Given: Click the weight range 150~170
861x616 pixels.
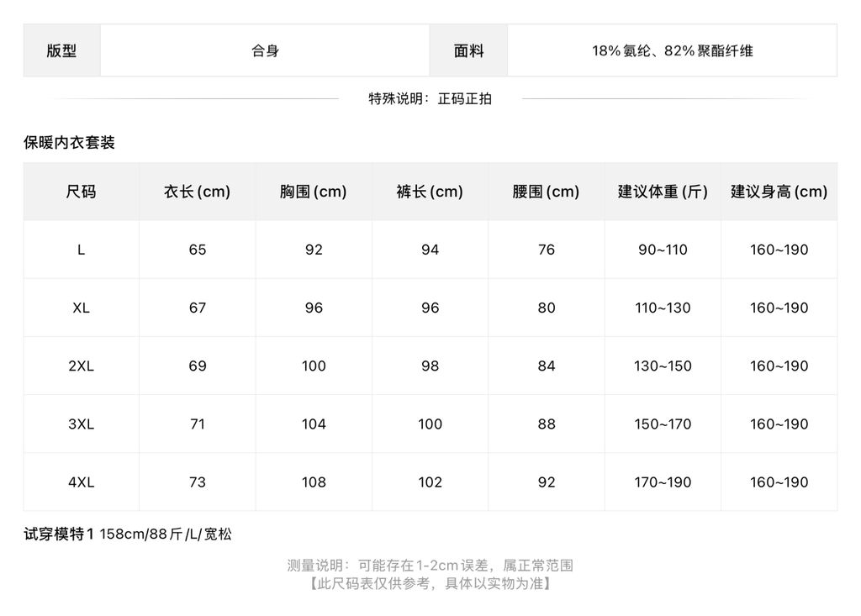Looking at the screenshot, I should [663, 424].
